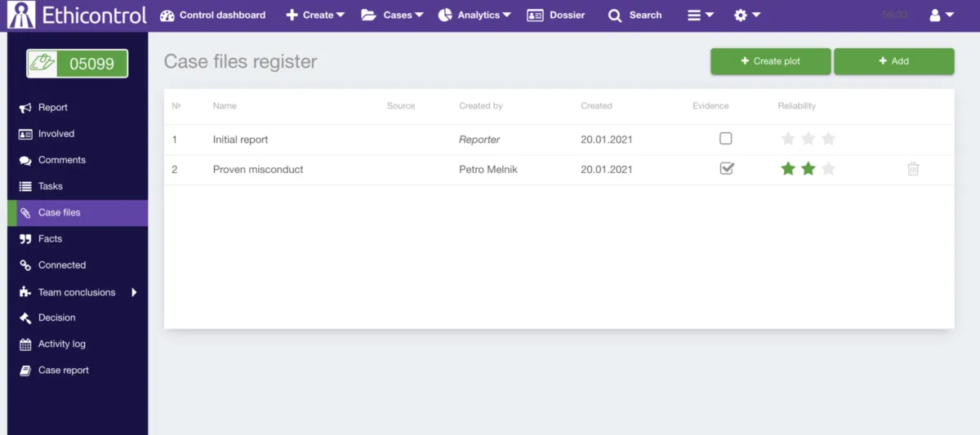Click the pie chart Analytics icon
This screenshot has height=435, width=980.
(445, 16)
